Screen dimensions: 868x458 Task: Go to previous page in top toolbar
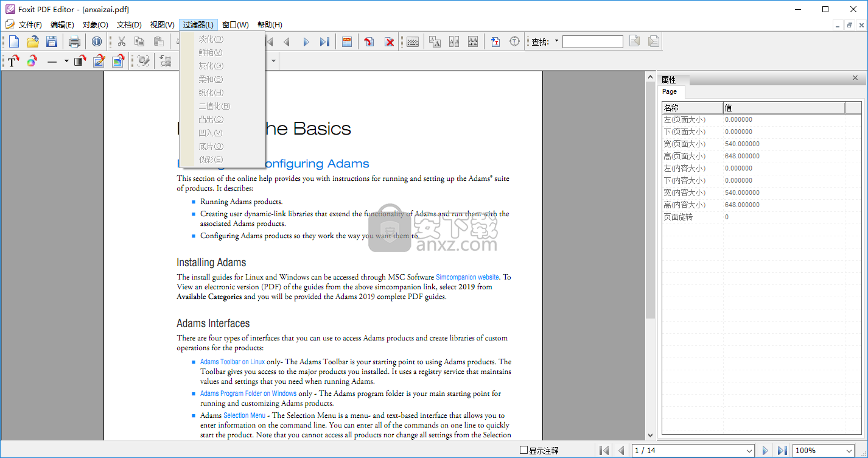click(287, 41)
